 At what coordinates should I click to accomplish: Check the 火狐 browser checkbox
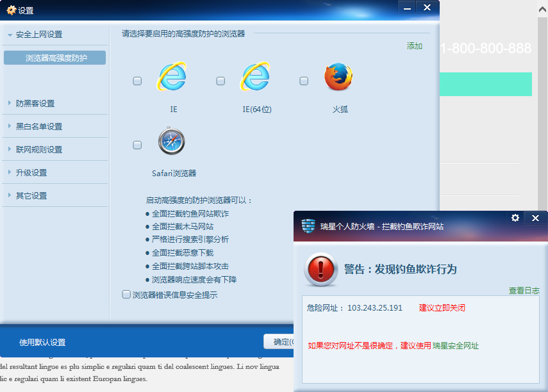(x=304, y=81)
